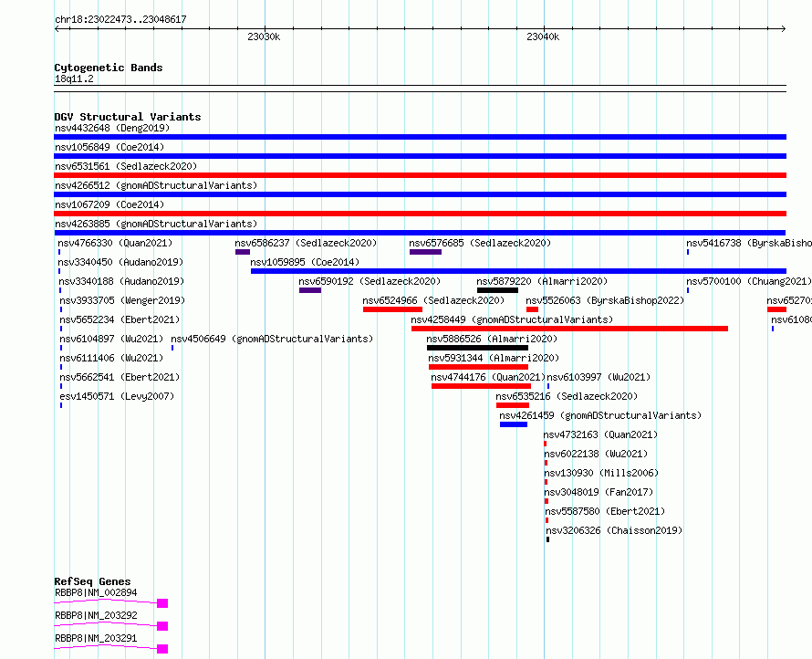Open RBBP8|NM_002894 gene label

(x=96, y=592)
